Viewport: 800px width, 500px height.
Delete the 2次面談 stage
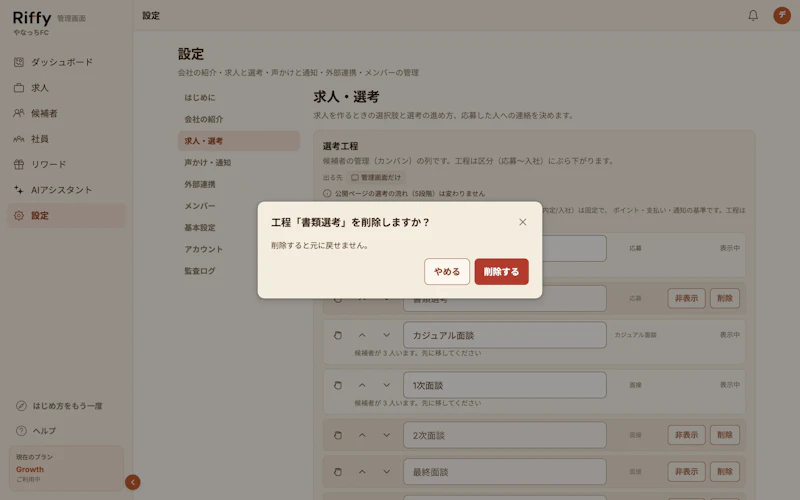[724, 435]
